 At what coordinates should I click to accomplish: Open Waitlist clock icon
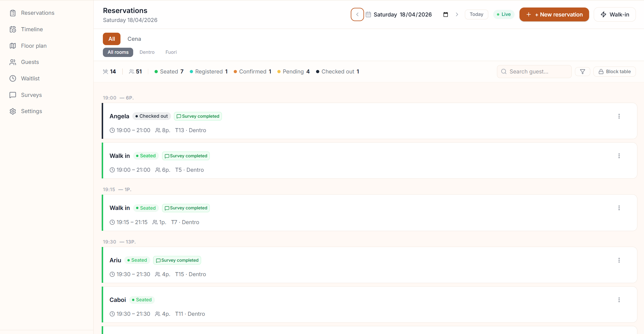tap(13, 78)
